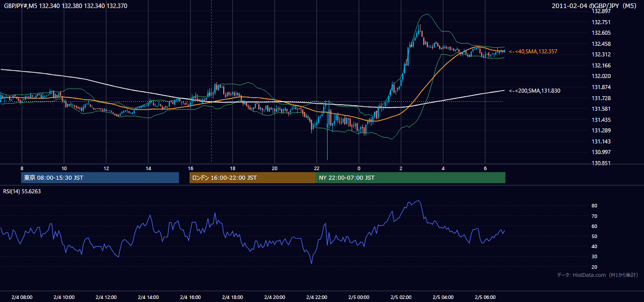The image size is (644, 302).
Task: Click the 2/4 08:00 date label
Action: coord(22,297)
